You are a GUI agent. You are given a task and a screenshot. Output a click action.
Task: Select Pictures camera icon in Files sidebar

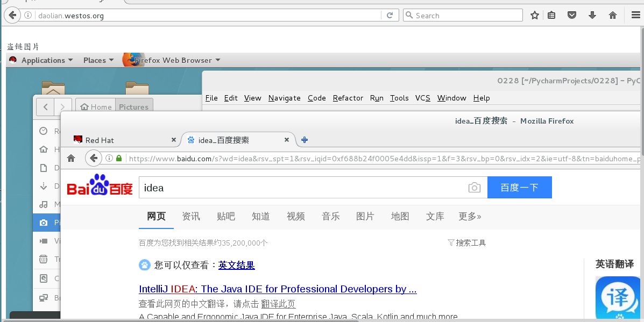43,223
